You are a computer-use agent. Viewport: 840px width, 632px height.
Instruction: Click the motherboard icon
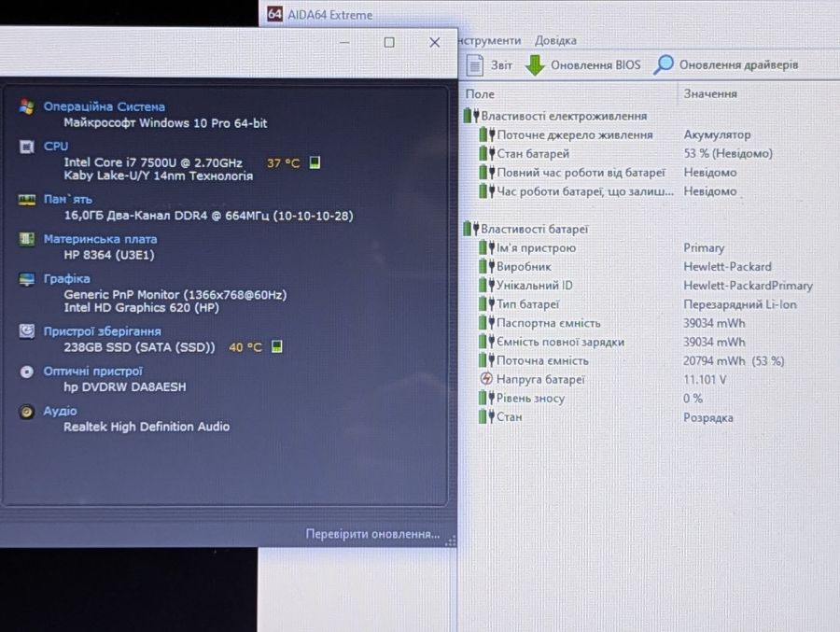pyautogui.click(x=27, y=239)
